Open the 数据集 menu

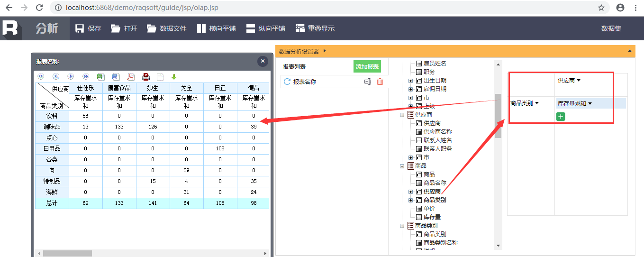611,28
